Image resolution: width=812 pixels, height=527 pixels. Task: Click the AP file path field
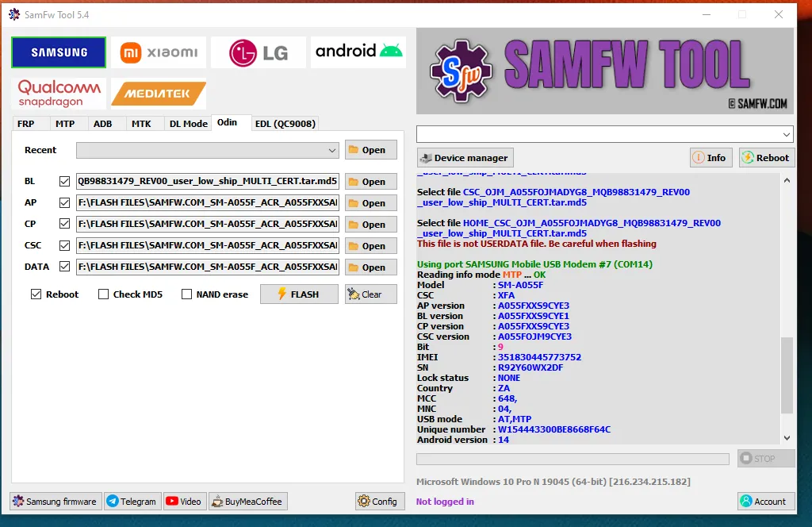tap(208, 202)
